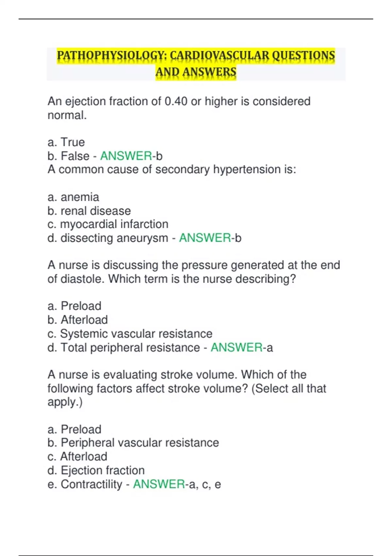Screen dimensions: 392x556
Task: Click the secondary hypertension question text
Action: click(x=172, y=169)
